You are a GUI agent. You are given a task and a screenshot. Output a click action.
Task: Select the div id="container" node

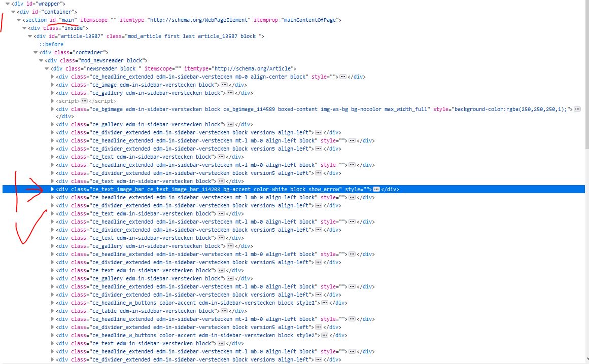coord(47,12)
